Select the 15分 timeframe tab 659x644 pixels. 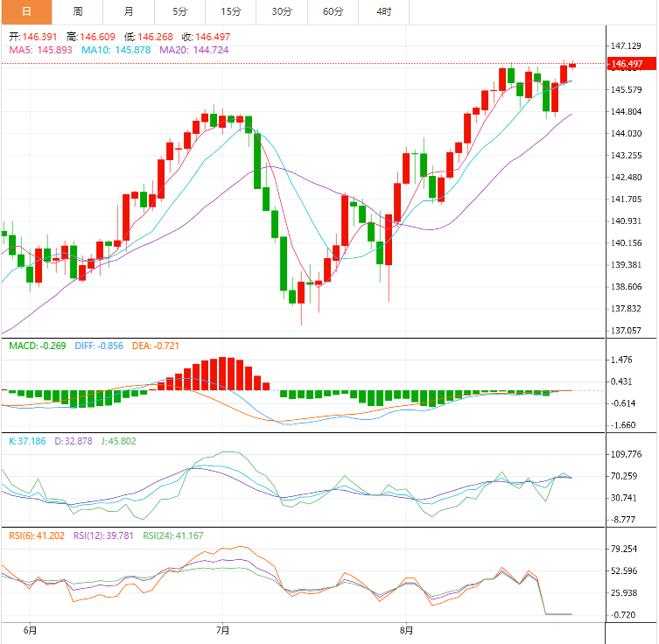click(x=231, y=11)
